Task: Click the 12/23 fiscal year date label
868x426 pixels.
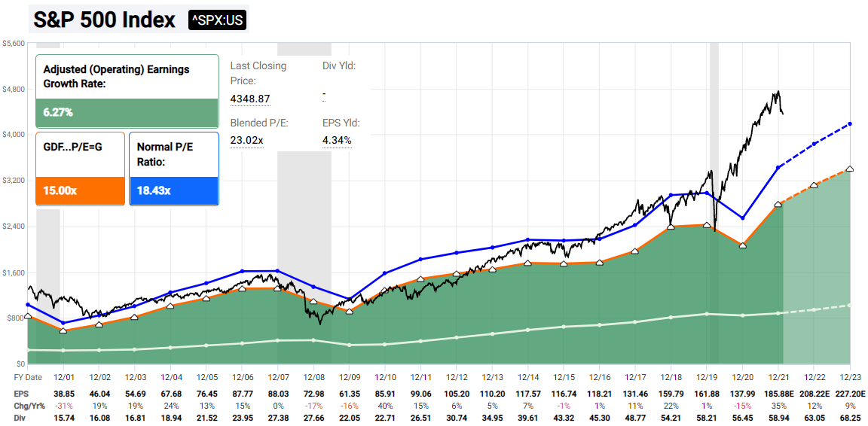Action: (x=850, y=376)
